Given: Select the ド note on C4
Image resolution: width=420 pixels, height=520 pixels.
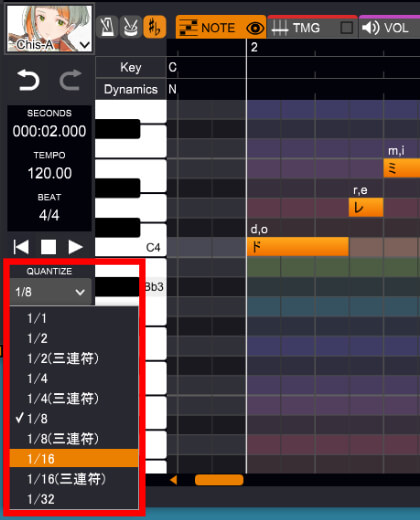Looking at the screenshot, I should click(x=298, y=247).
